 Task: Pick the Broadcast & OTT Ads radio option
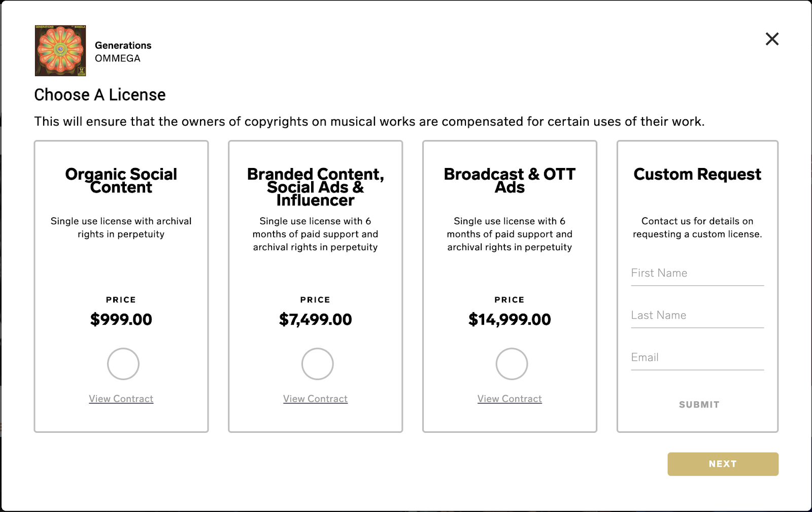[x=512, y=364]
